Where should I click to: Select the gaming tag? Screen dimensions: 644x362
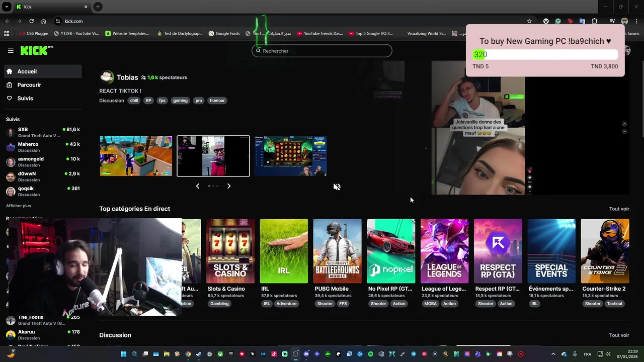(180, 101)
